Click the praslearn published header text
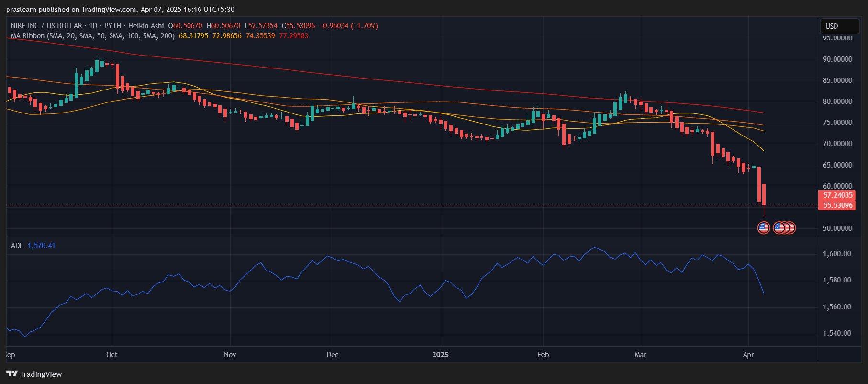The width and height of the screenshot is (868, 384). click(120, 10)
